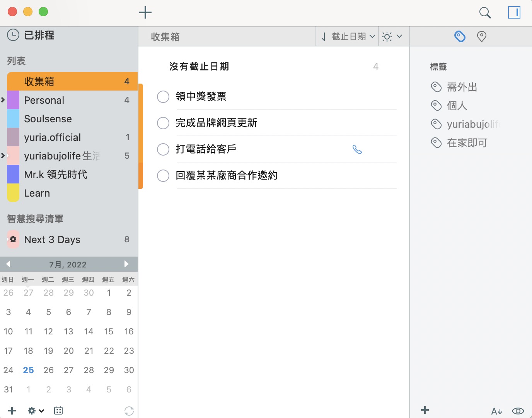The width and height of the screenshot is (532, 418).
Task: Mark 領中獎發票 as complete
Action: pyautogui.click(x=163, y=97)
